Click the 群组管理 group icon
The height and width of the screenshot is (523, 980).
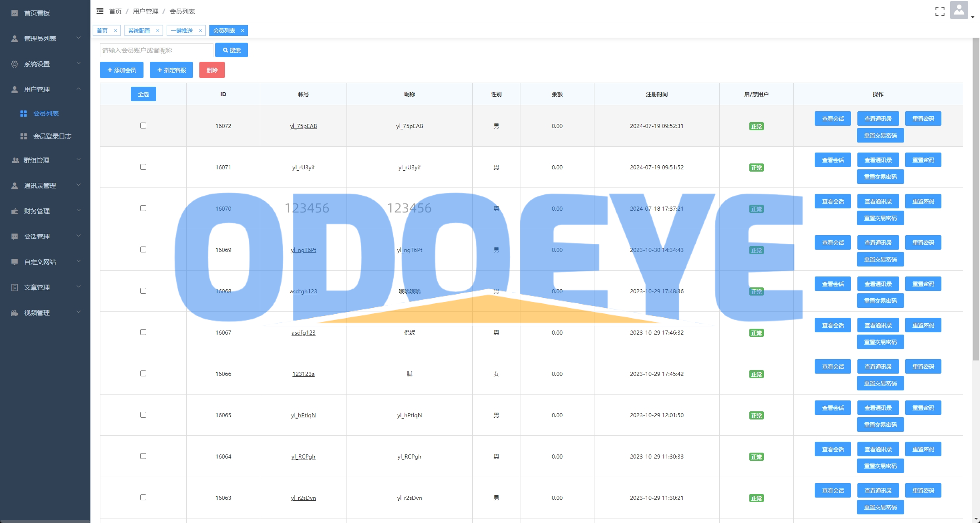(15, 160)
